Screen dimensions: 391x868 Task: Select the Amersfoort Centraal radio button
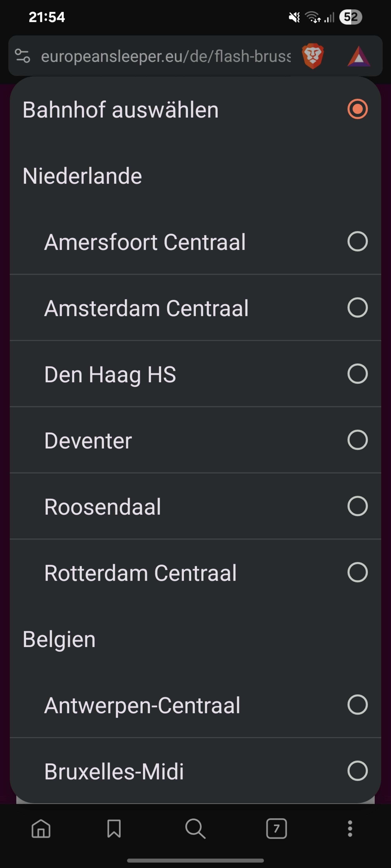pos(357,241)
